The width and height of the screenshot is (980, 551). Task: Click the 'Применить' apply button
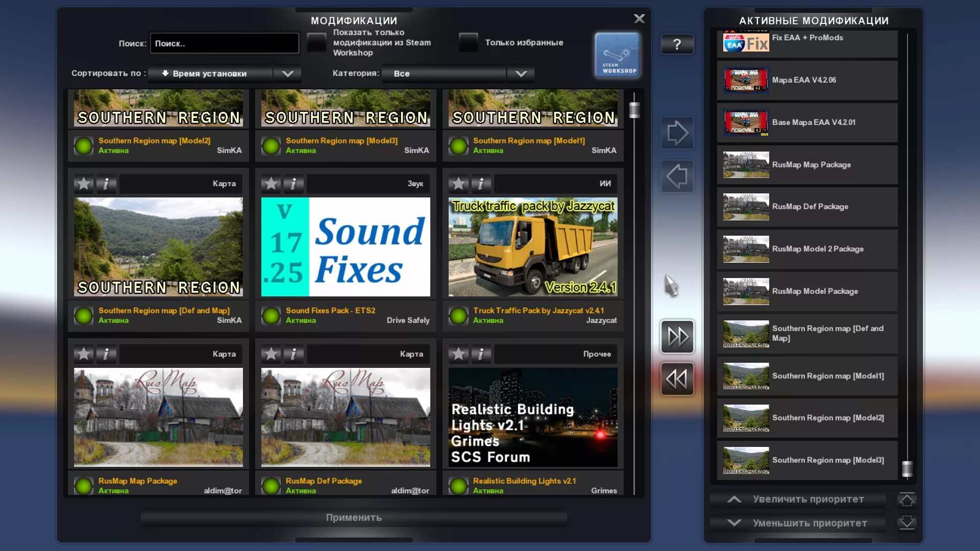[x=354, y=518]
